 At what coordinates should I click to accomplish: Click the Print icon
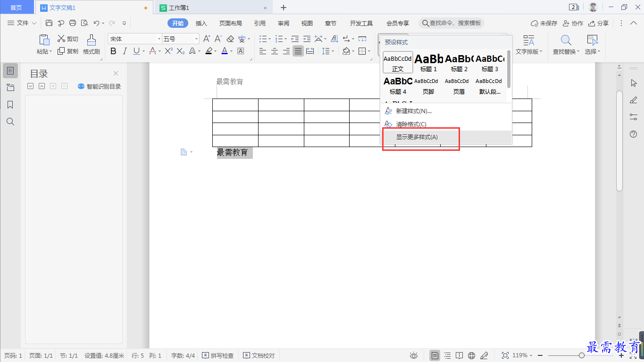point(73,23)
